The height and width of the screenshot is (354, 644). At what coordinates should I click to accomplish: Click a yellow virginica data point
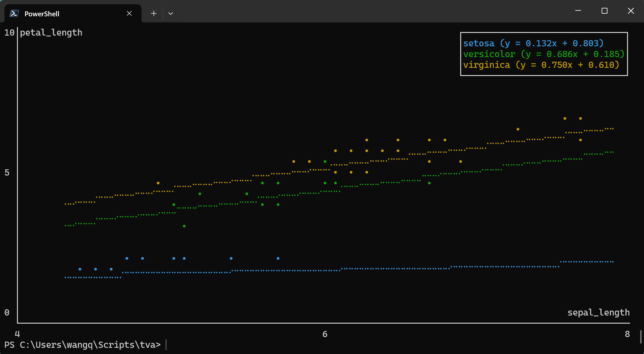[x=366, y=140]
